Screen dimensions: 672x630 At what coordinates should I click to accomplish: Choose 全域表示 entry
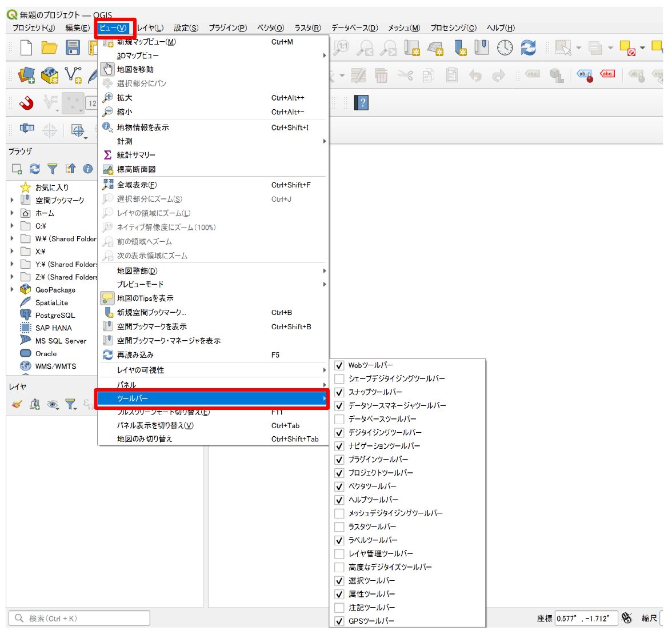pos(213,185)
